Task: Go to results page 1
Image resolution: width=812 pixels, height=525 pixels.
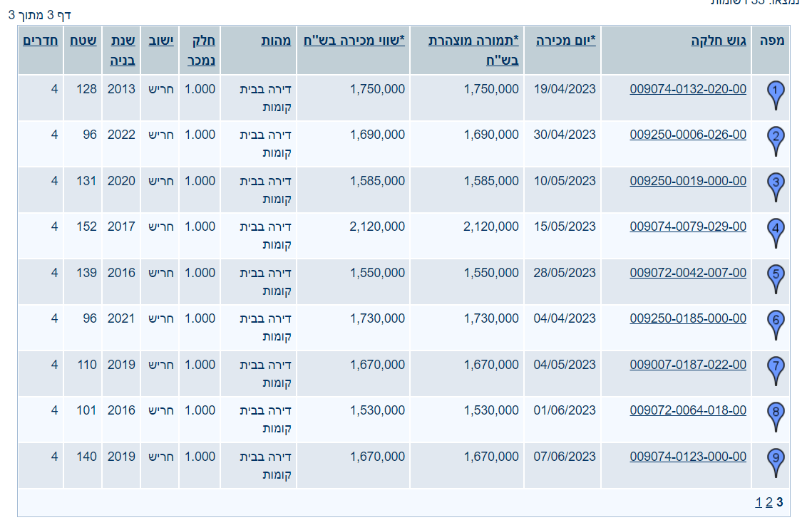Action: point(759,502)
